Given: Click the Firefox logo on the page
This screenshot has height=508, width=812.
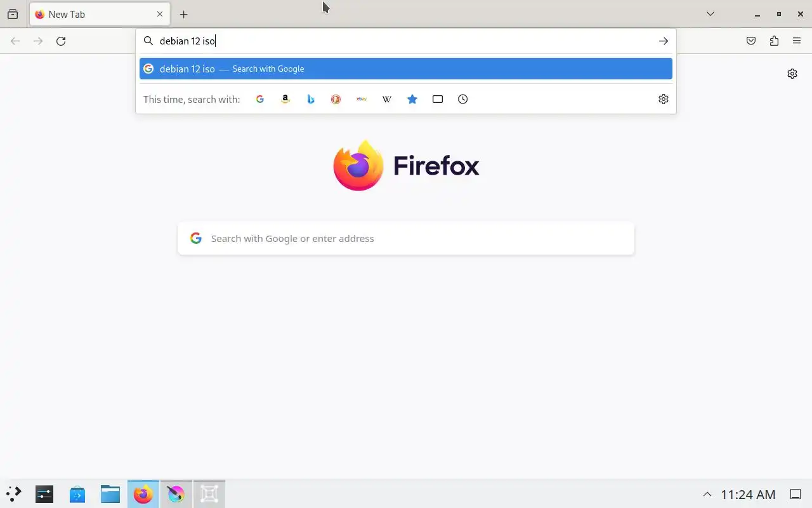Looking at the screenshot, I should 406,166.
